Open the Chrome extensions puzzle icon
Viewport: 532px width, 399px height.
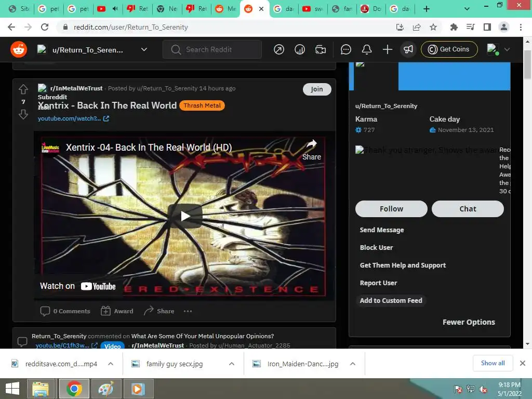[x=454, y=27]
